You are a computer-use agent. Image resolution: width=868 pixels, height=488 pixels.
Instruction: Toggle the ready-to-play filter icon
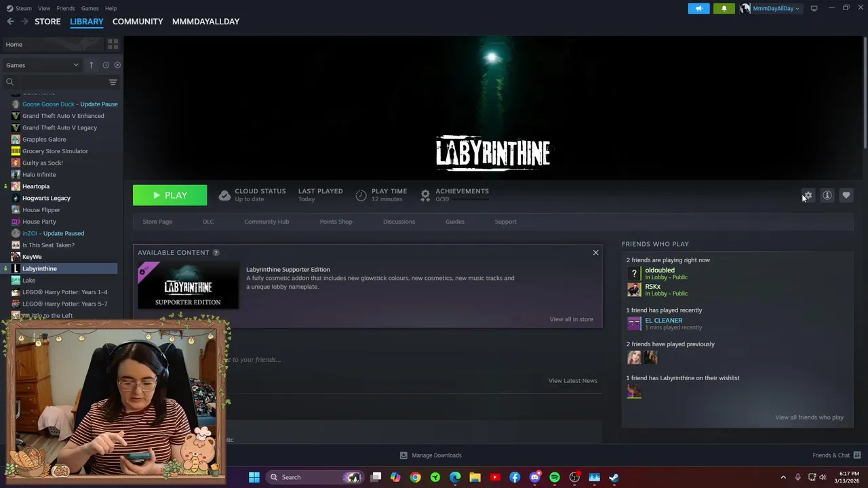(117, 65)
